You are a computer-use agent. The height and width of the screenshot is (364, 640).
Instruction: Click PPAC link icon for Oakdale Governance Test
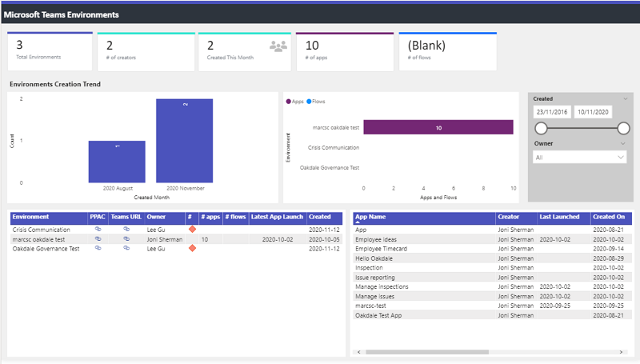98,248
